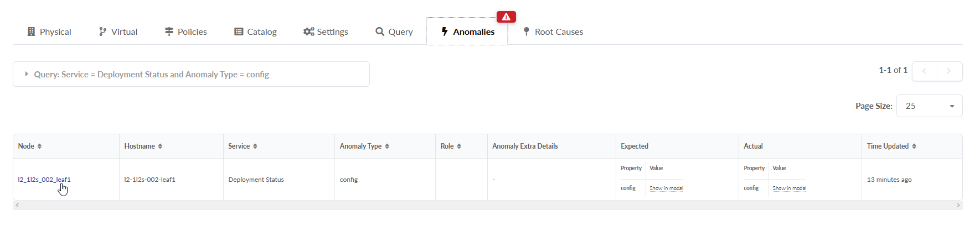Open the Root Causes tab

(553, 32)
